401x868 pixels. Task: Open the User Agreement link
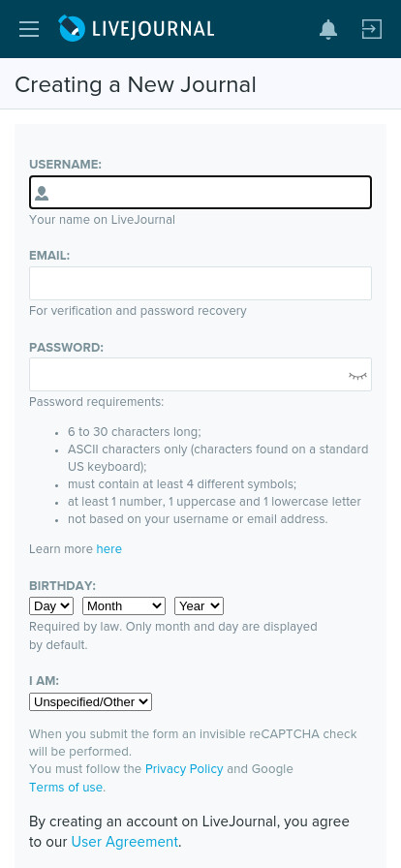point(125,842)
